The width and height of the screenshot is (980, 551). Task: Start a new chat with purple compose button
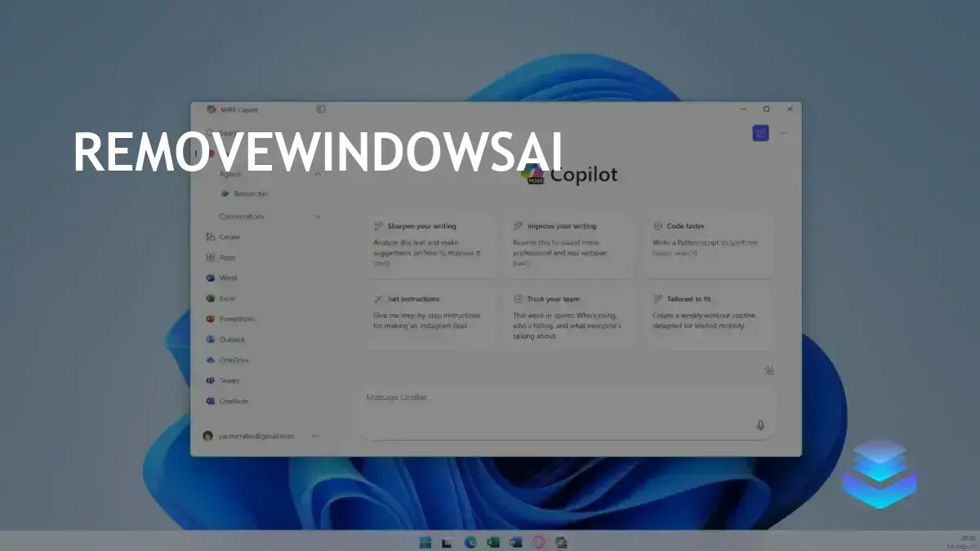(x=760, y=133)
